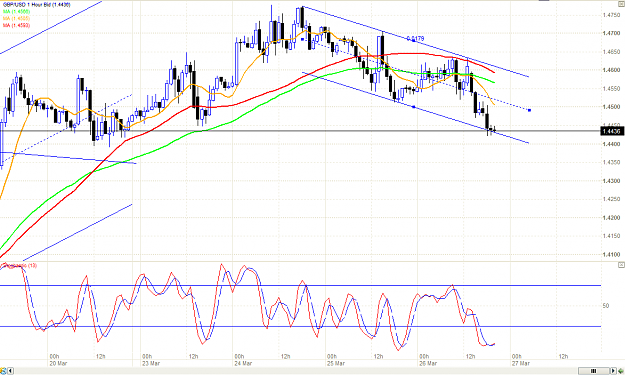Select the channel midline endpoint handle on the right
Image resolution: width=625 pixels, height=375 pixels.
[x=529, y=110]
